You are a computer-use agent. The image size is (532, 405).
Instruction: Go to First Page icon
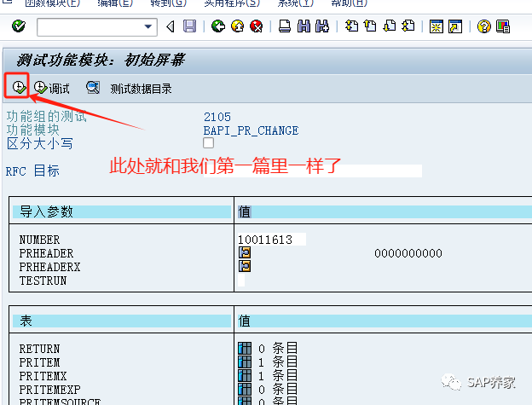click(351, 26)
